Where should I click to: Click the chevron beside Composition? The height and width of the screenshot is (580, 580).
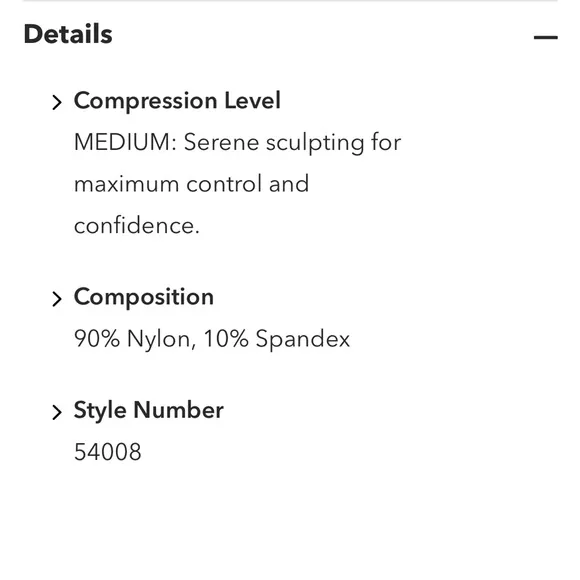[x=57, y=299]
